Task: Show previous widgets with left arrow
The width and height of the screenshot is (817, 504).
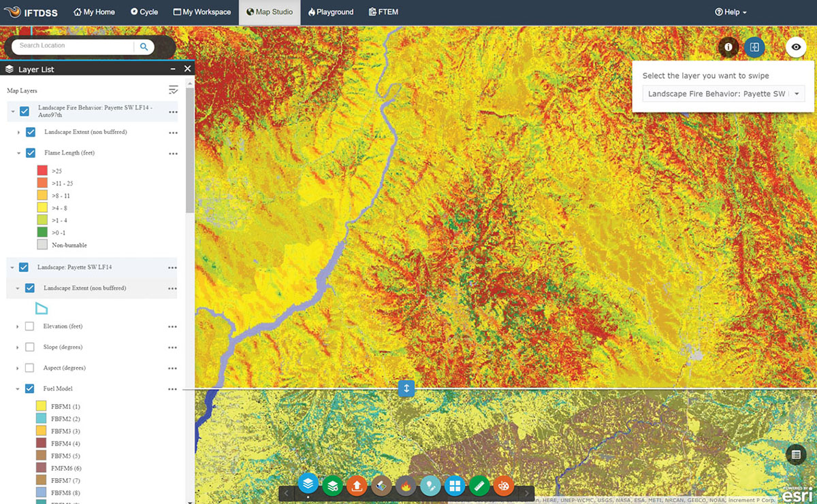Action: click(x=287, y=492)
